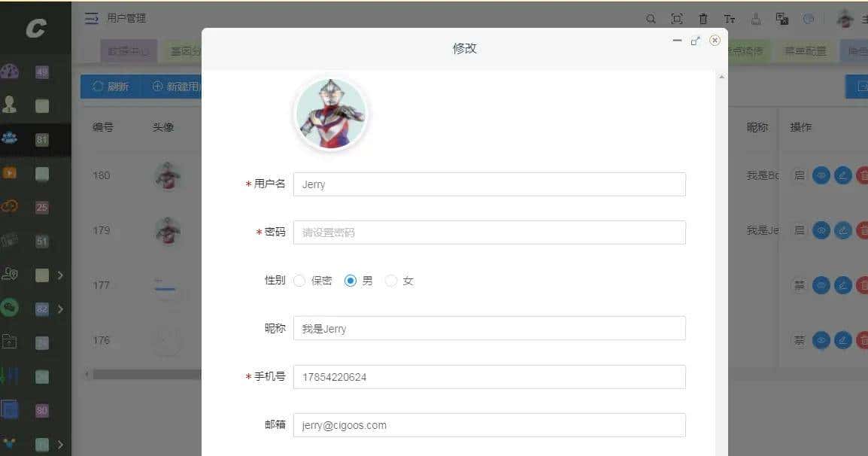Click the 用户名 input field containing Jerry
The width and height of the screenshot is (868, 456).
coord(490,184)
